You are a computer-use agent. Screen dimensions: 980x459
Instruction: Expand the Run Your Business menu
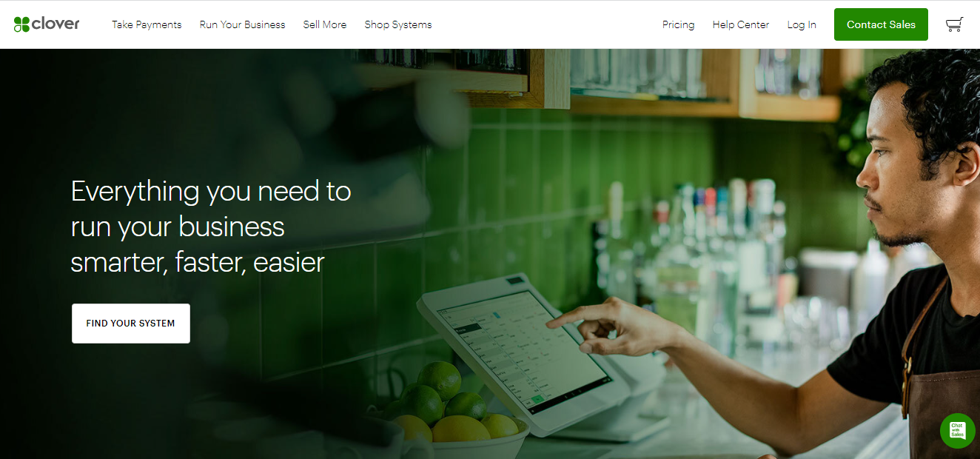coord(242,24)
